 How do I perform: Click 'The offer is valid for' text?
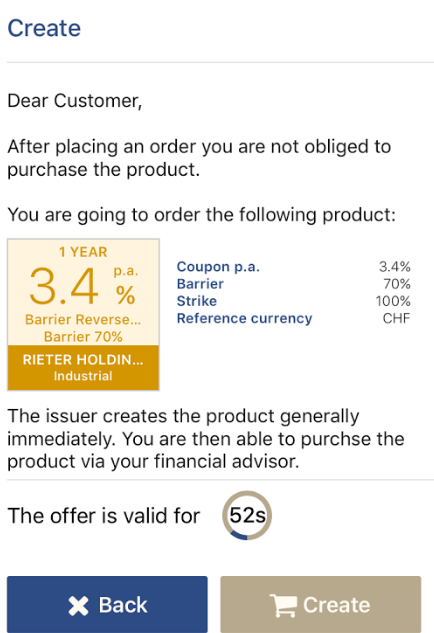104,516
